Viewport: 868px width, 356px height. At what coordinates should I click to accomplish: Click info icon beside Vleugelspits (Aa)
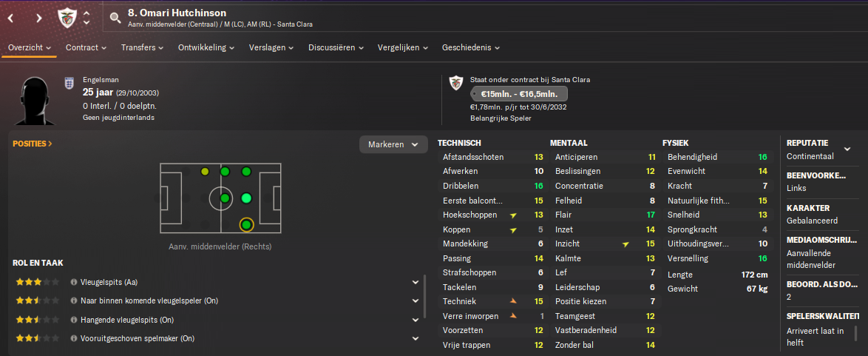point(74,282)
